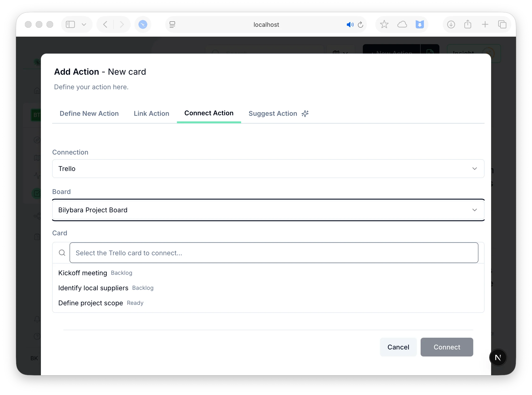Switch to Define New Action tab
Screen dimensions: 532x395
pos(89,113)
